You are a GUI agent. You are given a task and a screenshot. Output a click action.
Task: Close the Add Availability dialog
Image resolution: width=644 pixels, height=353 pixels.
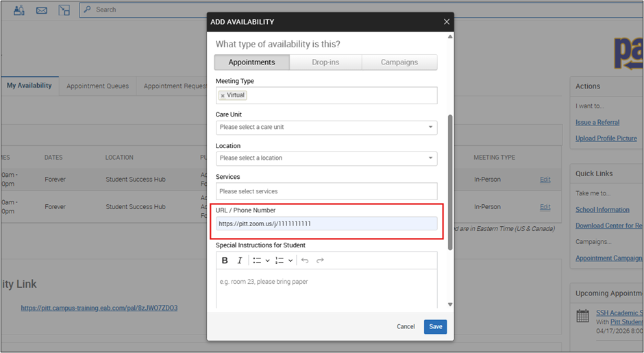point(447,22)
